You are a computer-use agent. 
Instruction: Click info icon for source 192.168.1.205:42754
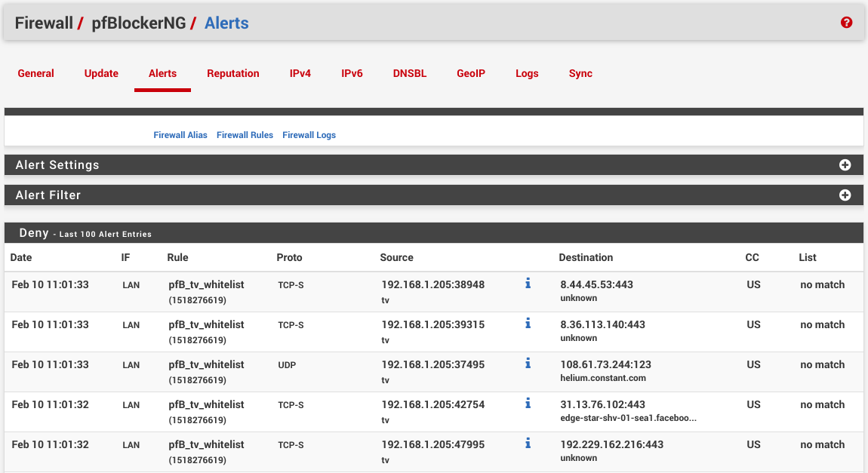coord(528,404)
